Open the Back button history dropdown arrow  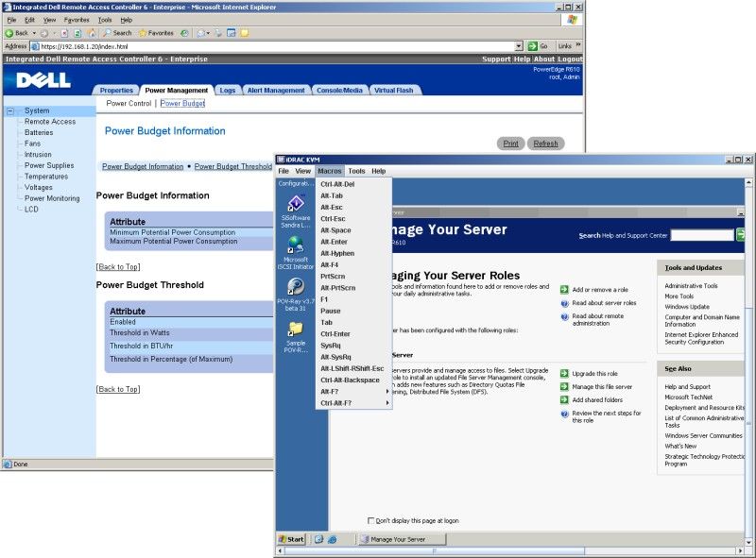tap(34, 33)
